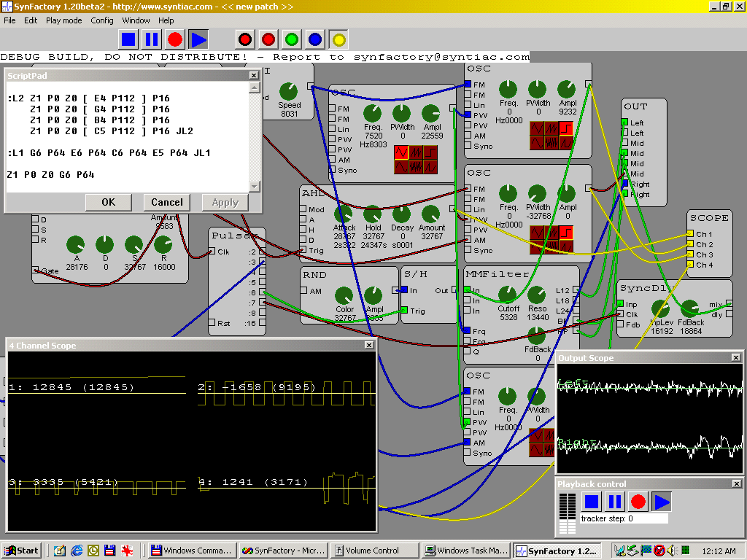
Task: Toggle the Fdb port on the SyncDly module
Action: click(x=620, y=324)
